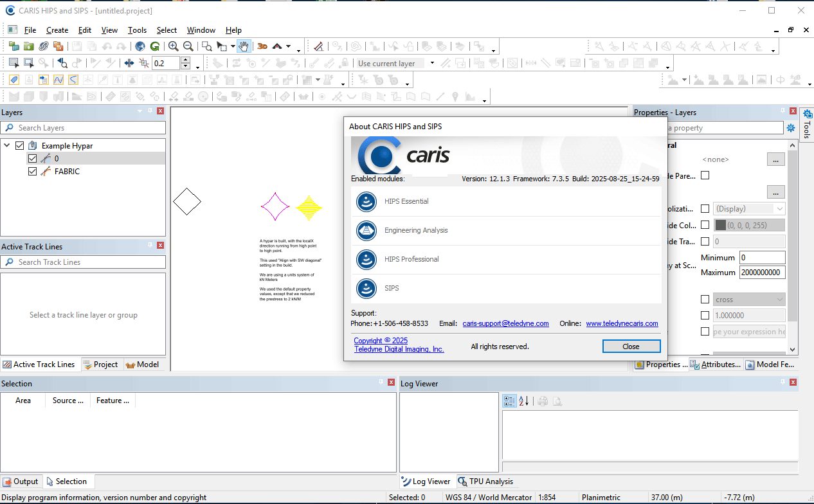Uncheck the Example Hypar layer group checkbox

pos(19,146)
